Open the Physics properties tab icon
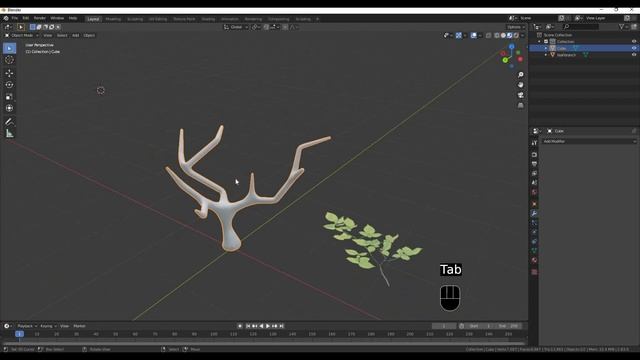Screen dimensions: 640x360 [x=534, y=232]
